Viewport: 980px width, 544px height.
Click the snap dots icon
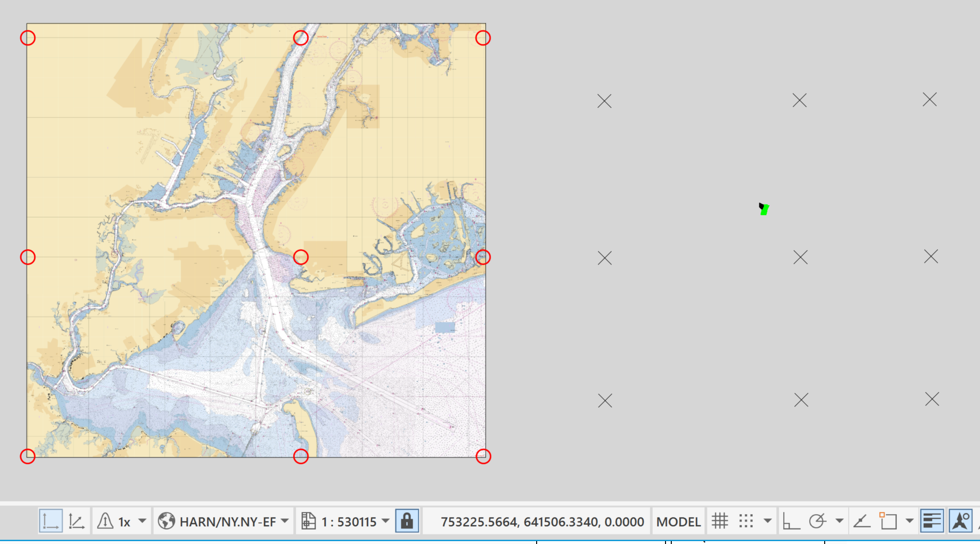[x=746, y=520]
